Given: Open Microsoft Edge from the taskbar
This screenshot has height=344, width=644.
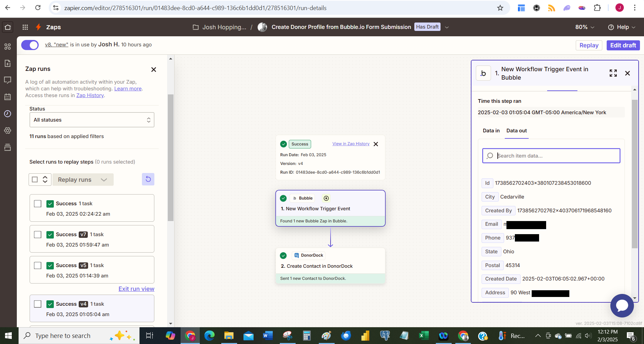Looking at the screenshot, I should pyautogui.click(x=210, y=336).
